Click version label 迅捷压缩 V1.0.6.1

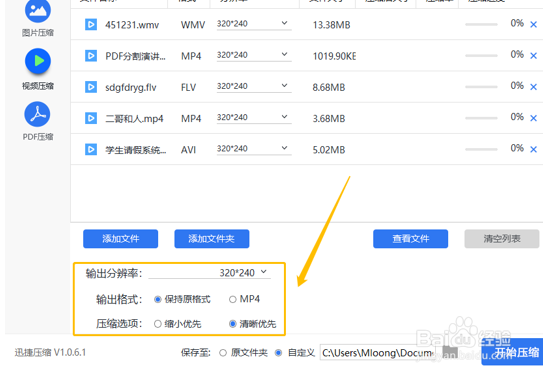50,352
